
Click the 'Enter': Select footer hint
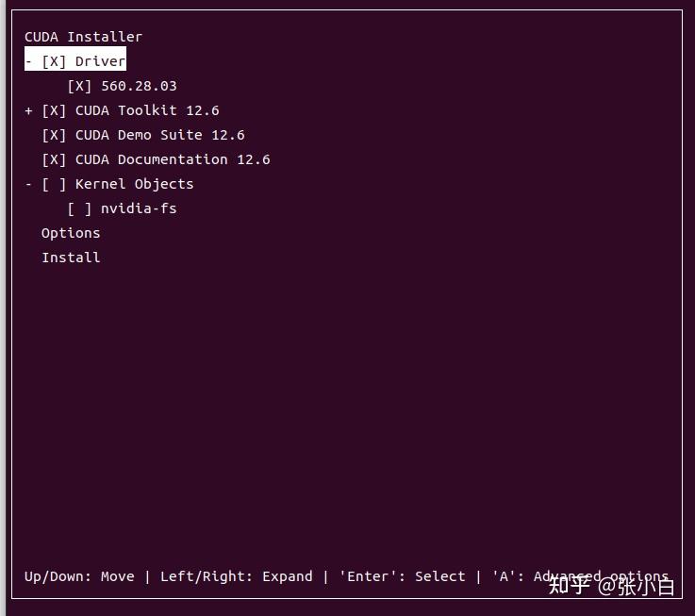(402, 576)
